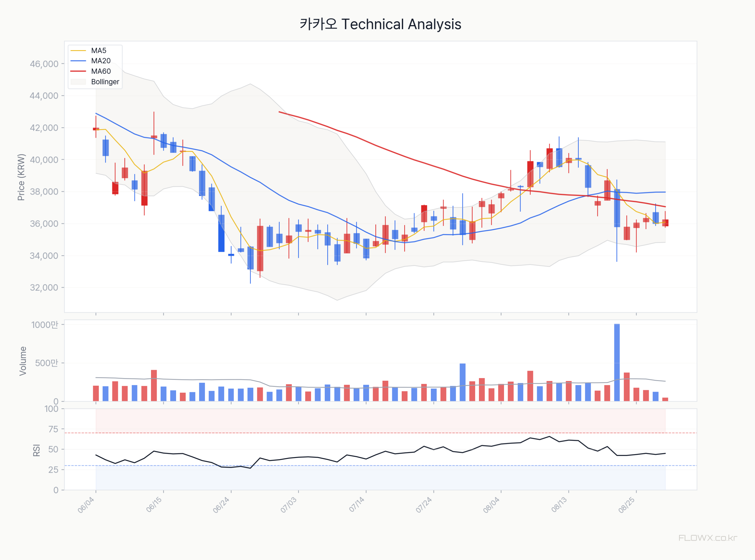Click the "08/25" date label
Screen dimensions: 755x560
[x=626, y=505]
